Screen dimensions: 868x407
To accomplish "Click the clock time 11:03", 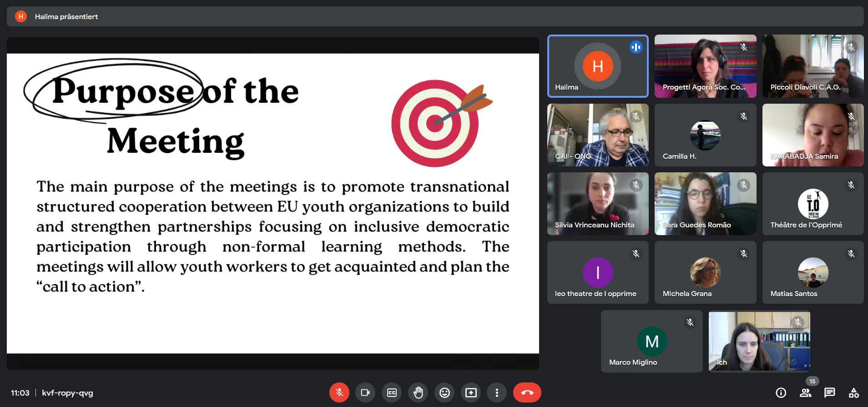I will [x=20, y=393].
